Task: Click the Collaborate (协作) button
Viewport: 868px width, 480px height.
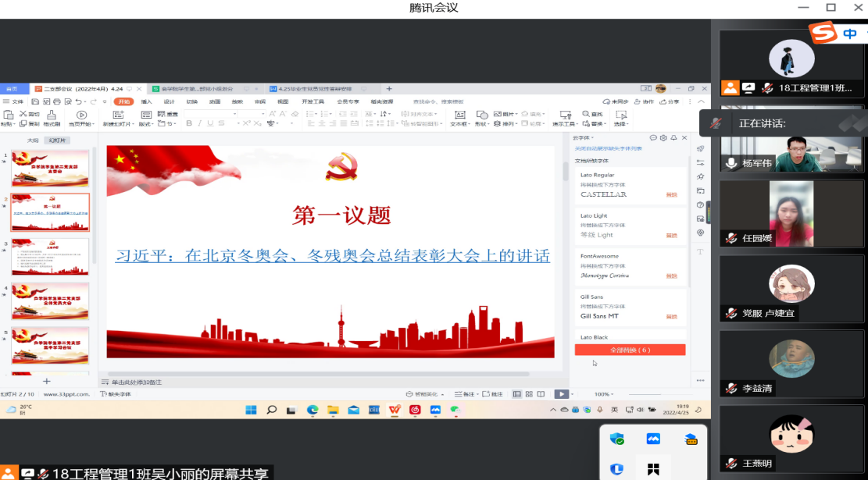Action: (645, 101)
